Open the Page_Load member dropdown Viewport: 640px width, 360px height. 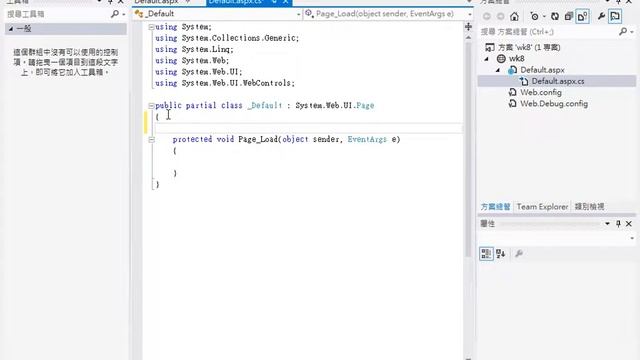(x=470, y=14)
